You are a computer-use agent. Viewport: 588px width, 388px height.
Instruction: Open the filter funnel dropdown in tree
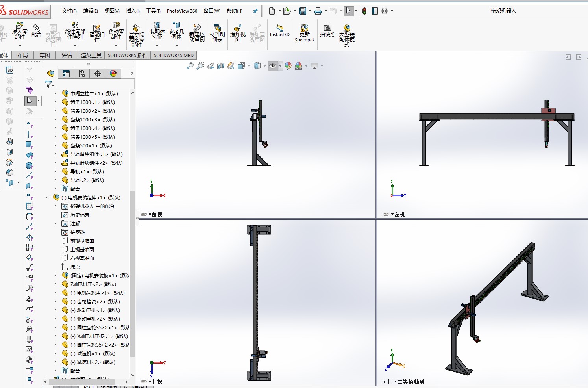pyautogui.click(x=49, y=84)
